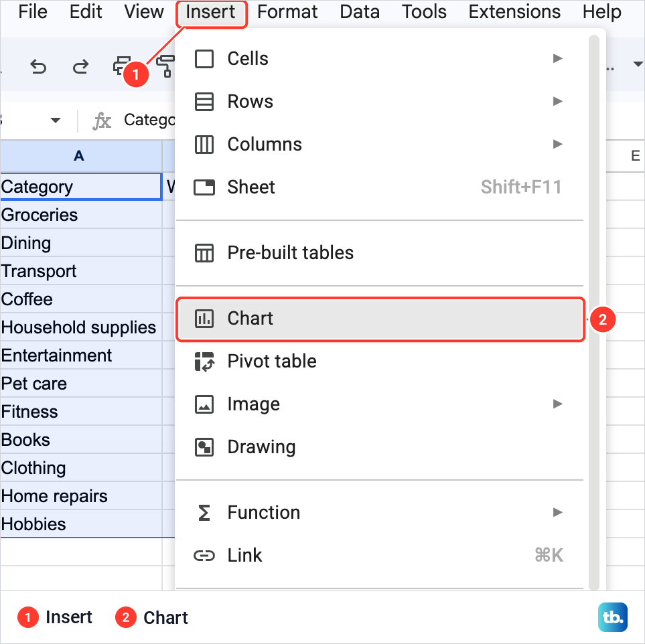Select the Books cell
Viewport: 645px width, 644px height.
click(x=80, y=440)
